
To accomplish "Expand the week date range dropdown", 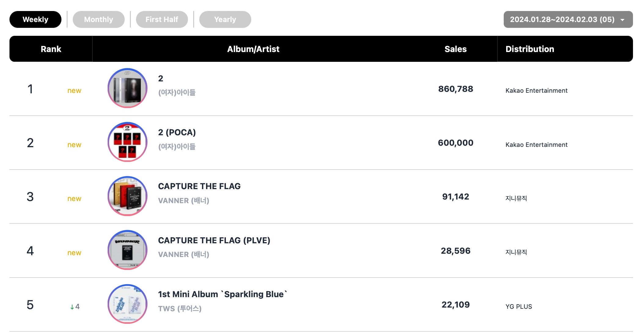I will 562,20.
